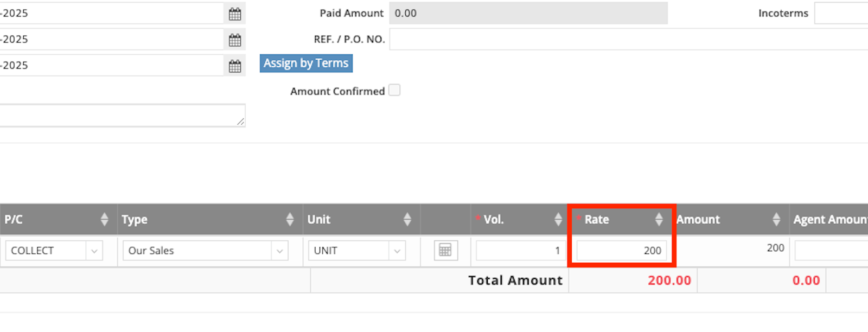Click the Agent Amount input field
868x332 pixels.
(x=831, y=251)
